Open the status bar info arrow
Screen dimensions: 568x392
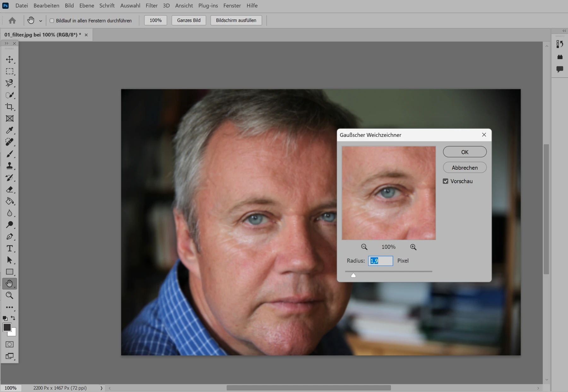point(101,388)
